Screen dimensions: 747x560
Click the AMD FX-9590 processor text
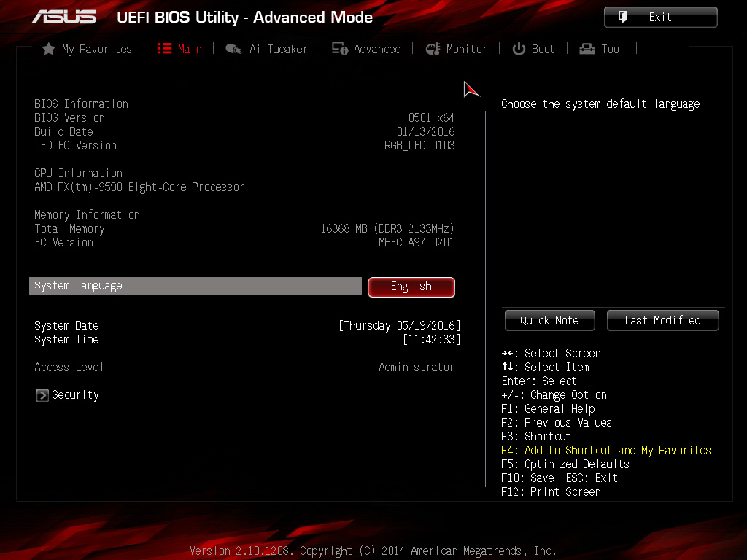pos(139,187)
